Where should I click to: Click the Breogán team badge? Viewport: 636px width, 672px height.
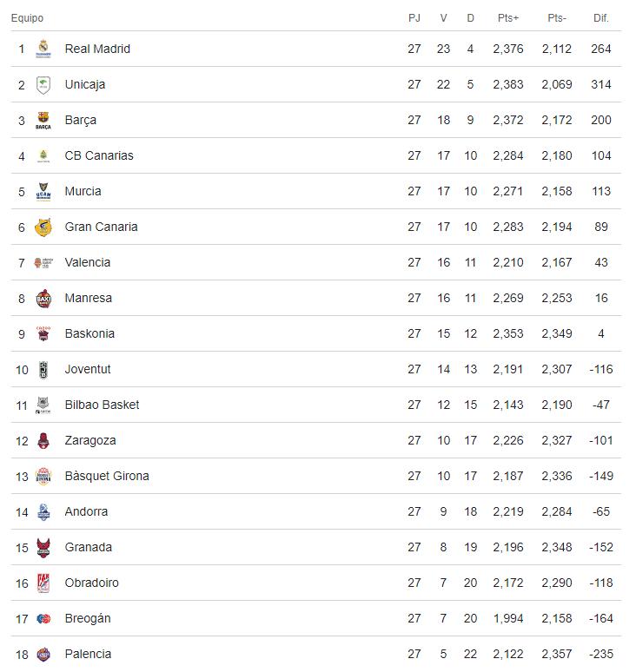(43, 619)
